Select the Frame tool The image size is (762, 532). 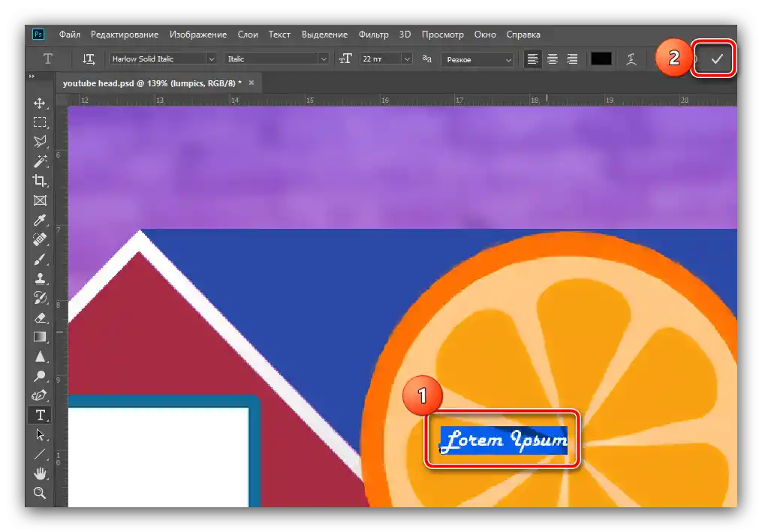40,200
